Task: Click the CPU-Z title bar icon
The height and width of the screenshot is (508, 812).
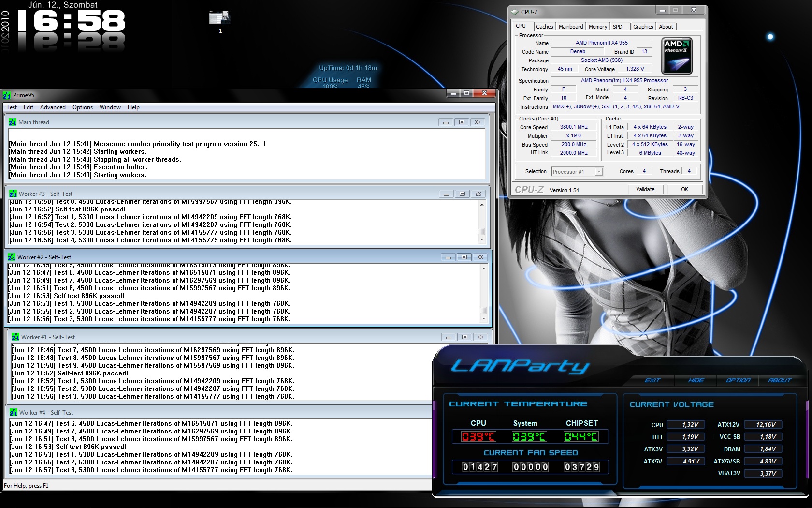Action: coord(515,12)
